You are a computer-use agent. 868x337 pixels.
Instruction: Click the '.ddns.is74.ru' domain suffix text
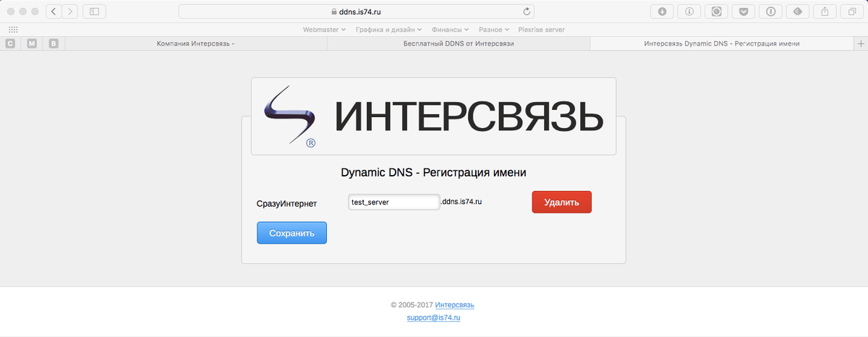pos(461,202)
